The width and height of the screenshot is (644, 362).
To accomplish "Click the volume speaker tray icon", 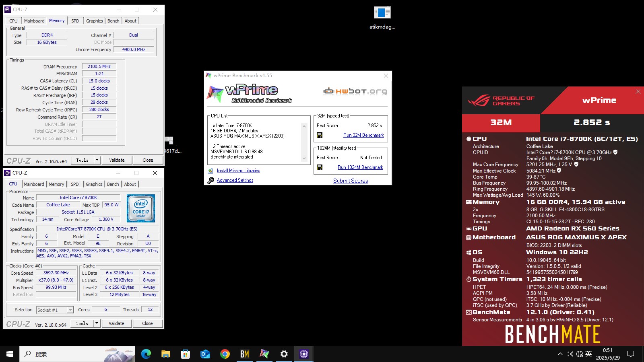I will [x=570, y=354].
